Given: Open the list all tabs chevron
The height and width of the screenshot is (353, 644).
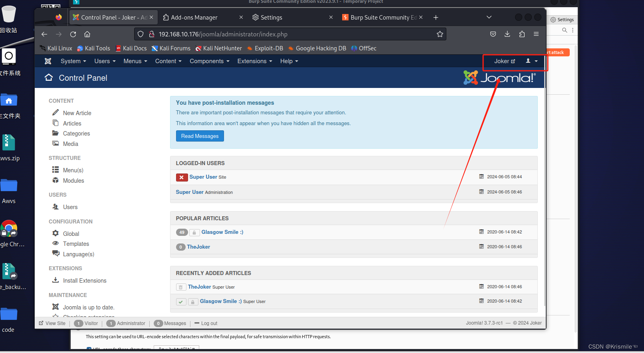Looking at the screenshot, I should (x=489, y=17).
